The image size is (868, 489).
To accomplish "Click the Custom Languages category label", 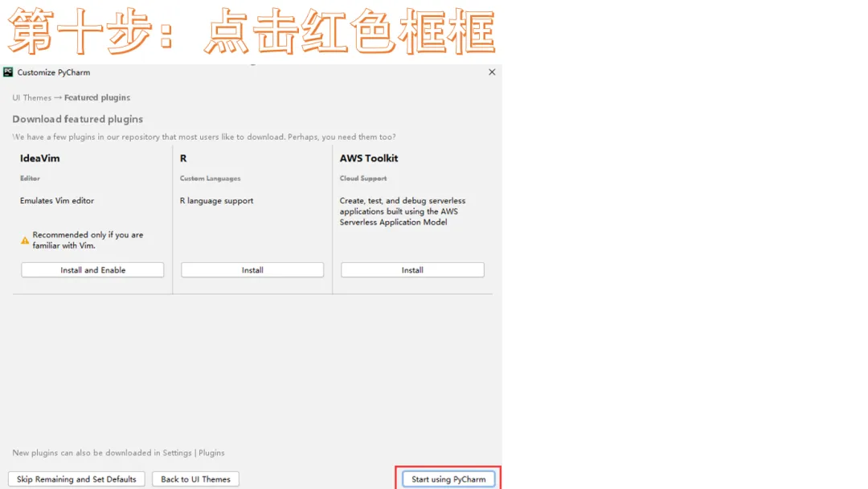I will [x=210, y=179].
